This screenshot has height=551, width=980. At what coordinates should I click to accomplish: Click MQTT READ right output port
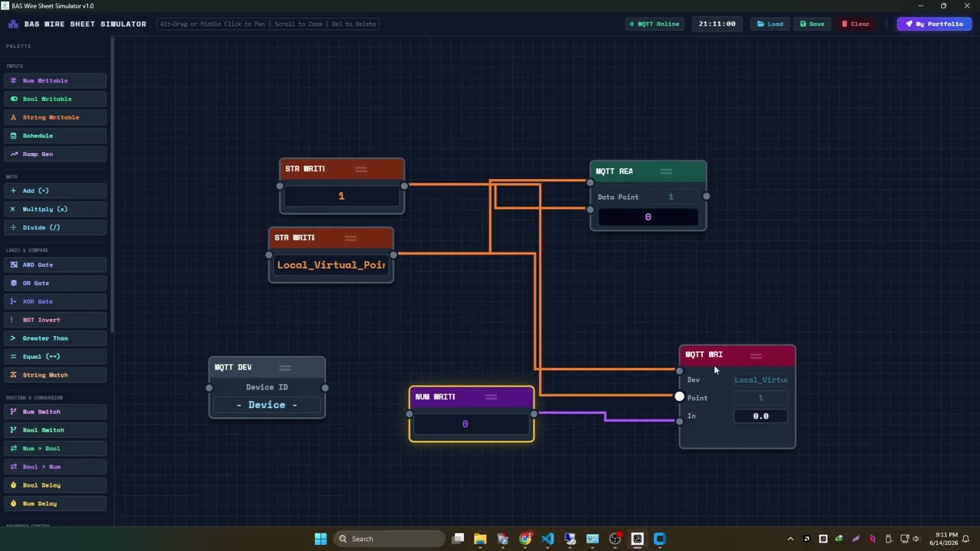tap(706, 197)
